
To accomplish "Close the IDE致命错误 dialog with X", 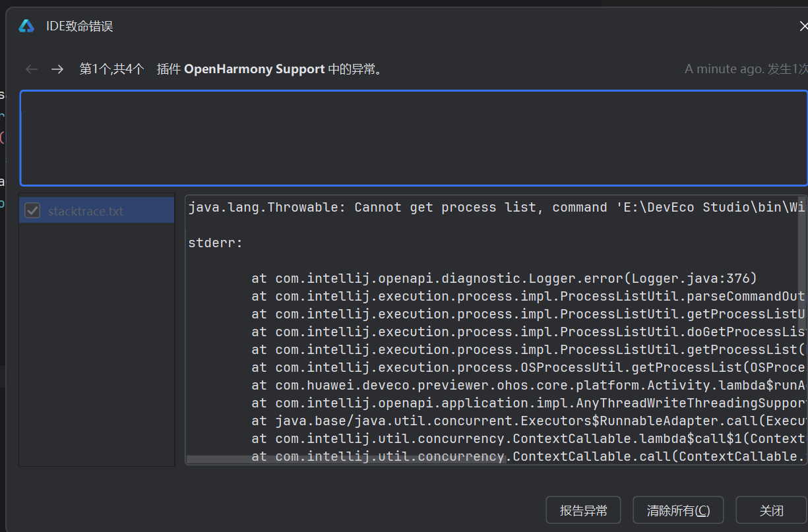I will [x=803, y=26].
